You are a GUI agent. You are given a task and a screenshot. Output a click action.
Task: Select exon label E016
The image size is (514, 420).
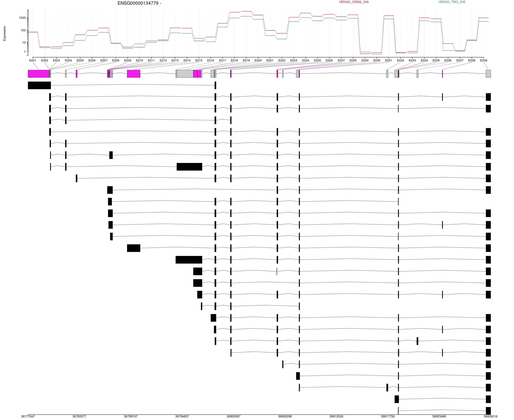pos(211,60)
